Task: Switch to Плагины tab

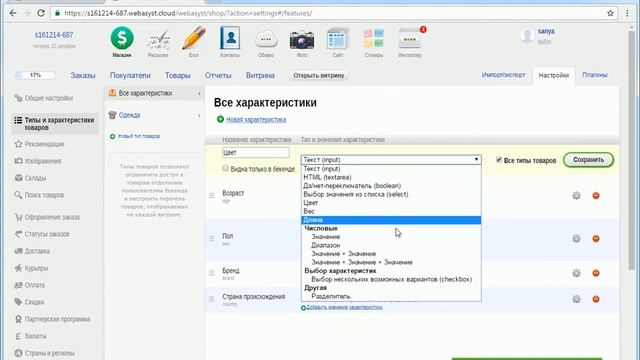Action: tap(595, 75)
